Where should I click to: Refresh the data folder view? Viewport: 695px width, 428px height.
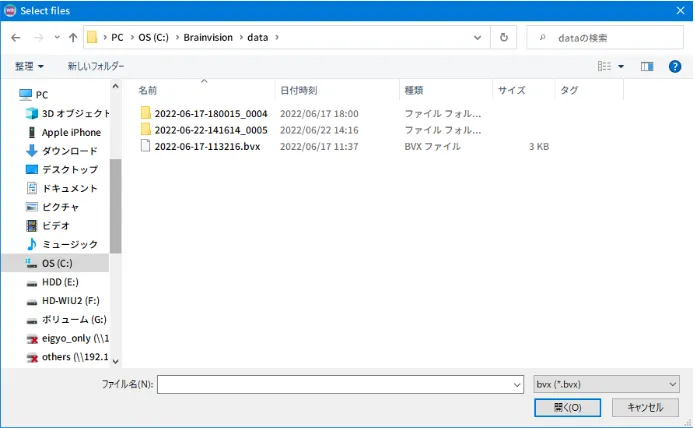click(503, 38)
